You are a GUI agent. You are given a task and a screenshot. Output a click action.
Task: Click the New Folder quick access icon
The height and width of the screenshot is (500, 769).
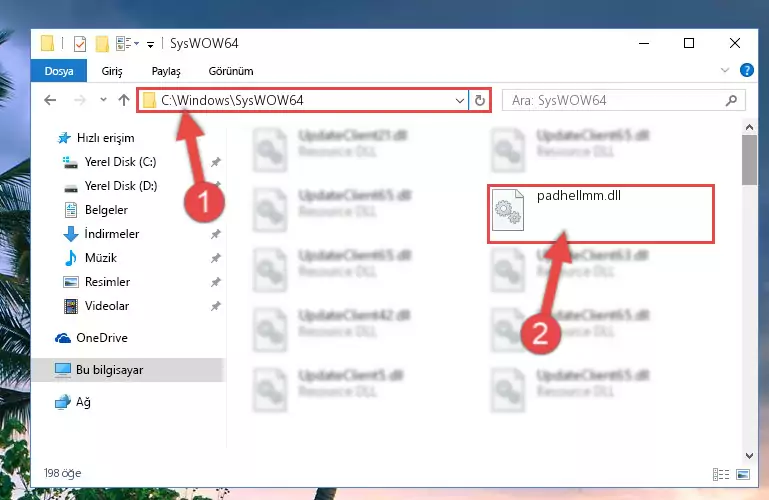[102, 44]
